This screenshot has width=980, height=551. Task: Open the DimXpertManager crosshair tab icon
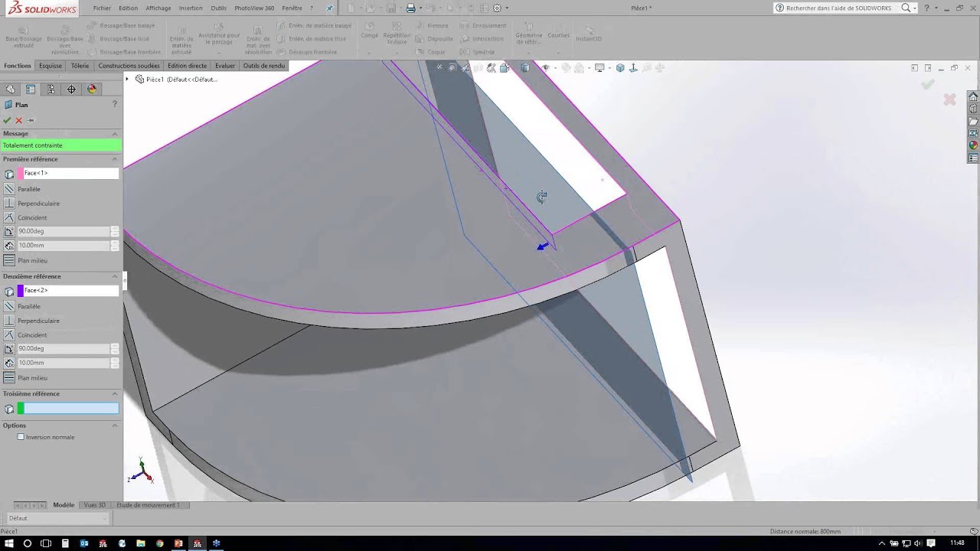[x=71, y=89]
